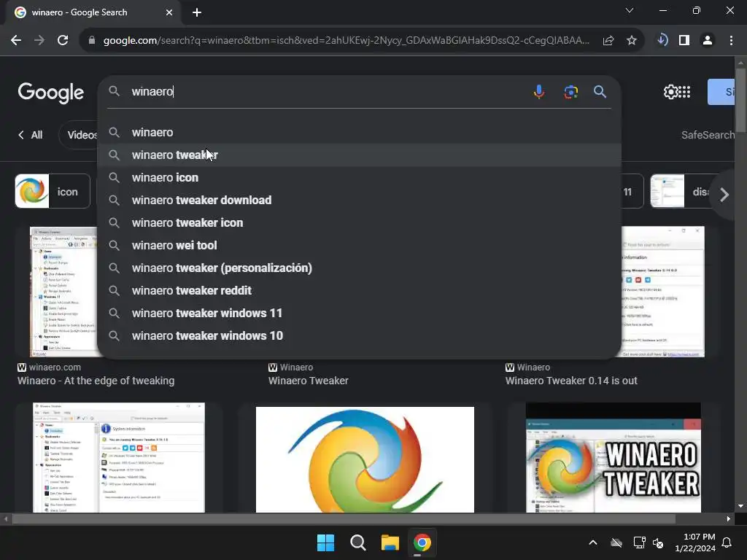Screen dimensions: 747x560
Task: Open Windows Start menu
Action: [326, 542]
